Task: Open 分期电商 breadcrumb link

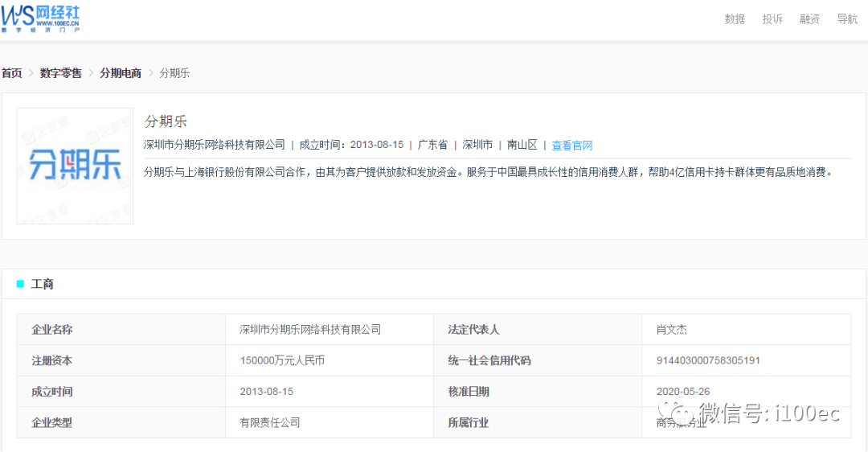Action: coord(120,73)
